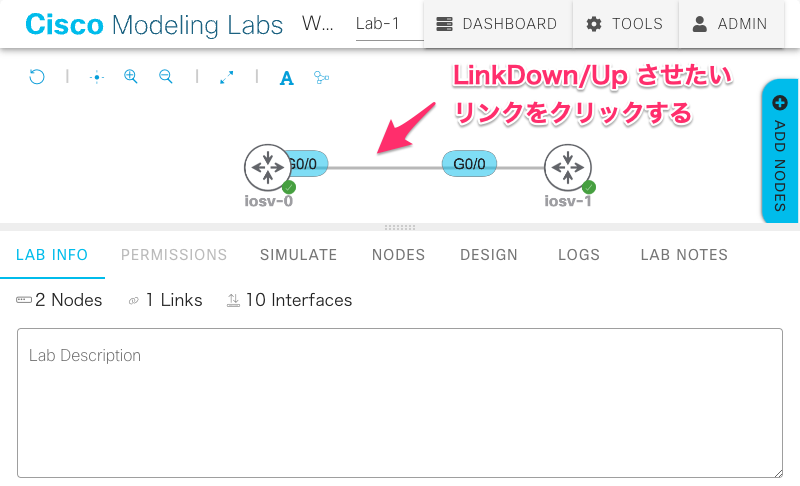Open the ADD NODES side panel

pos(780,151)
